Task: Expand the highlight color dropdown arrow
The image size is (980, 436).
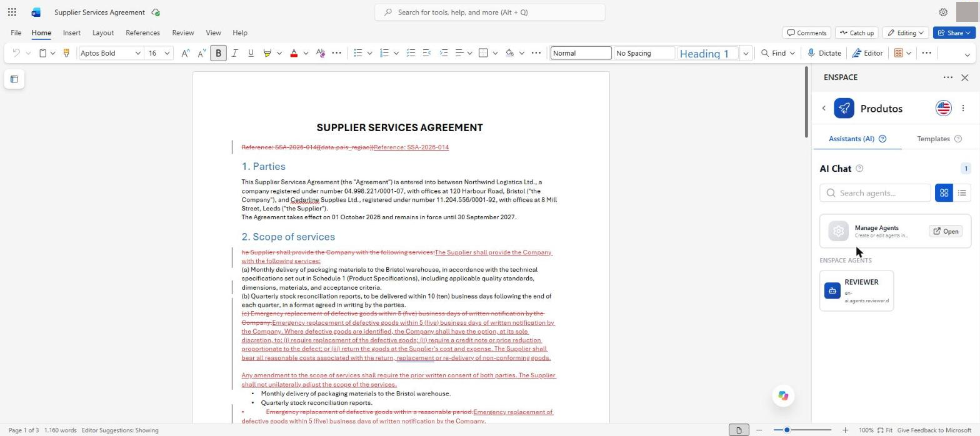Action: coord(279,53)
